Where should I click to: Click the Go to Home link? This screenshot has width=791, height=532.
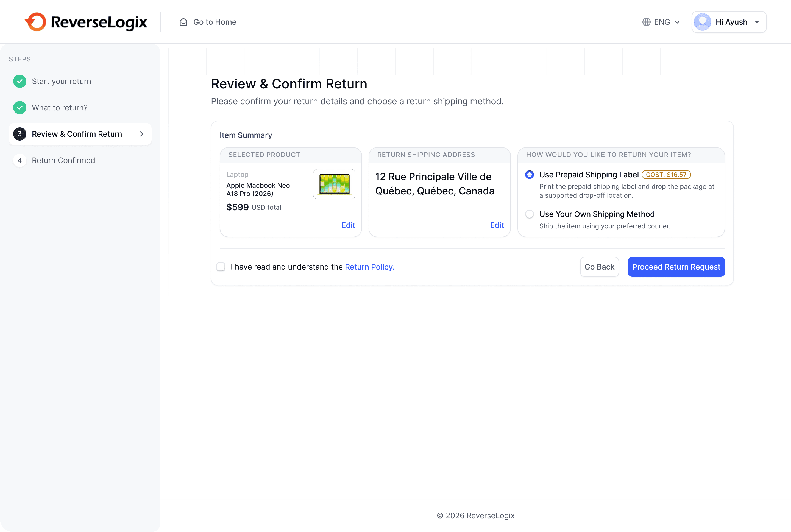point(215,22)
